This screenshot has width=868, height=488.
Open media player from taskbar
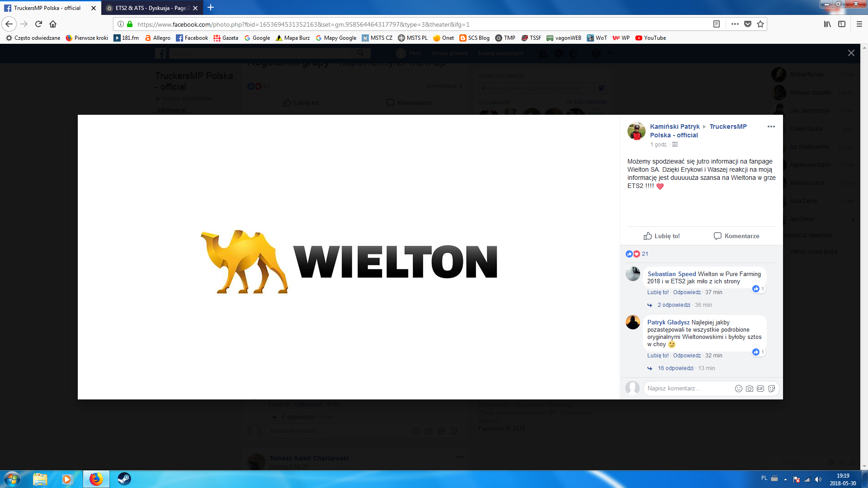[x=67, y=479]
